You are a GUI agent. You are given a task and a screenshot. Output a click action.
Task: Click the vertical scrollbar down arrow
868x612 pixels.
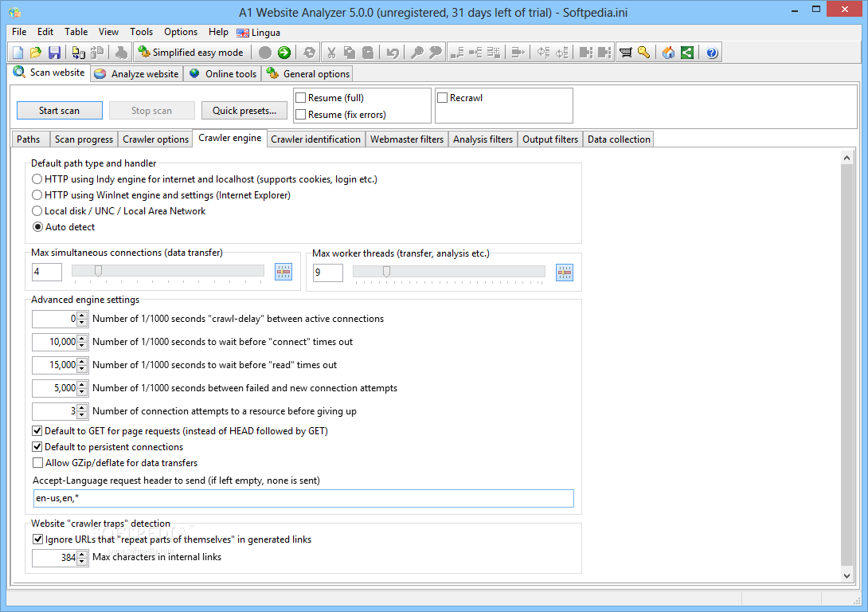point(847,575)
